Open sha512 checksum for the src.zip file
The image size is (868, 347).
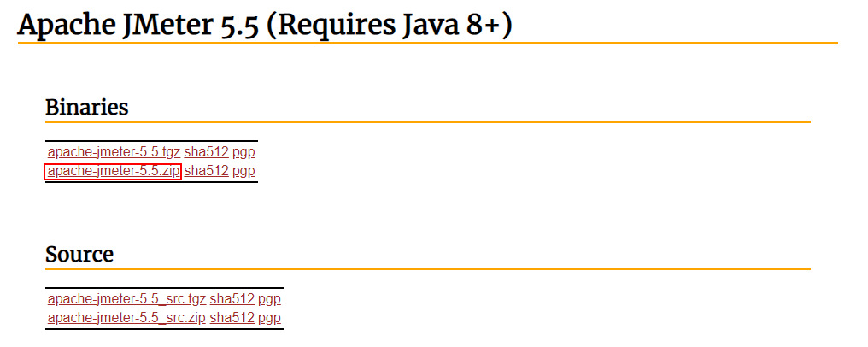pos(232,318)
